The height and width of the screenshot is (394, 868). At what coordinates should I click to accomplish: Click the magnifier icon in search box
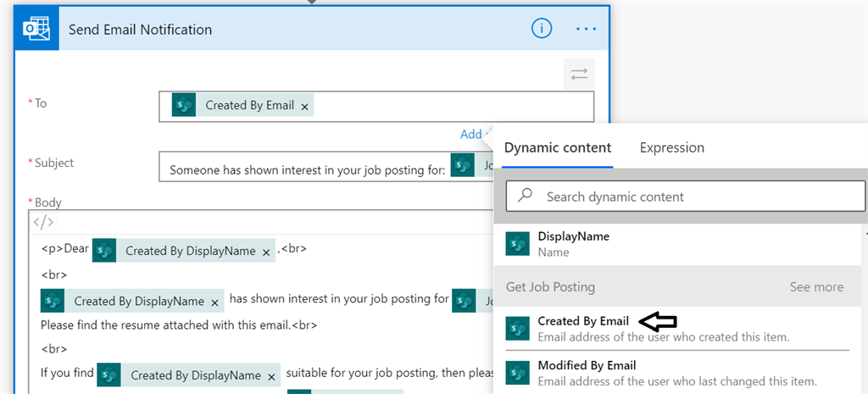[525, 196]
